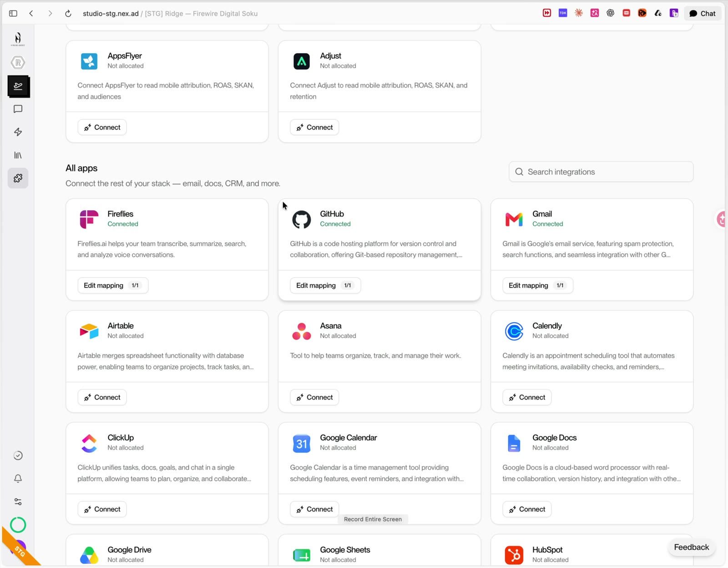Select the highlighted black sidebar icon
This screenshot has height=568, width=728.
coord(19,86)
